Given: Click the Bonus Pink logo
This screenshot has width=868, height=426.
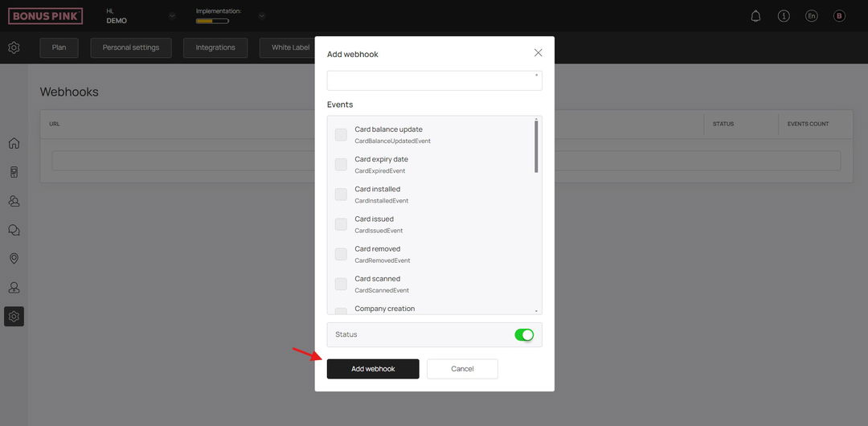Looking at the screenshot, I should pos(45,16).
